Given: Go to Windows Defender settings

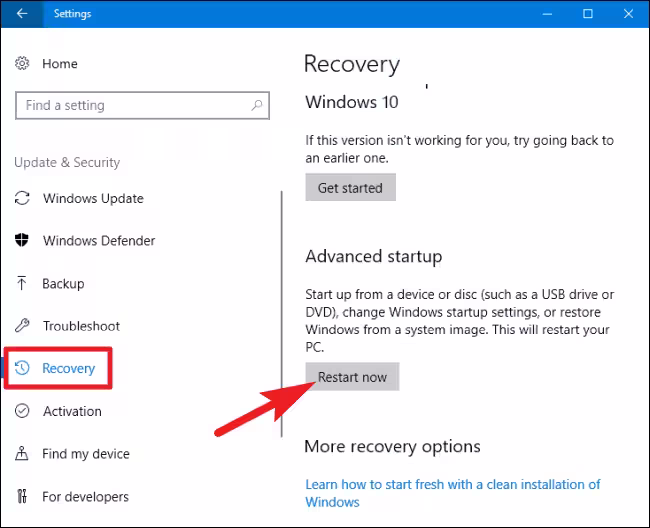Looking at the screenshot, I should point(99,241).
